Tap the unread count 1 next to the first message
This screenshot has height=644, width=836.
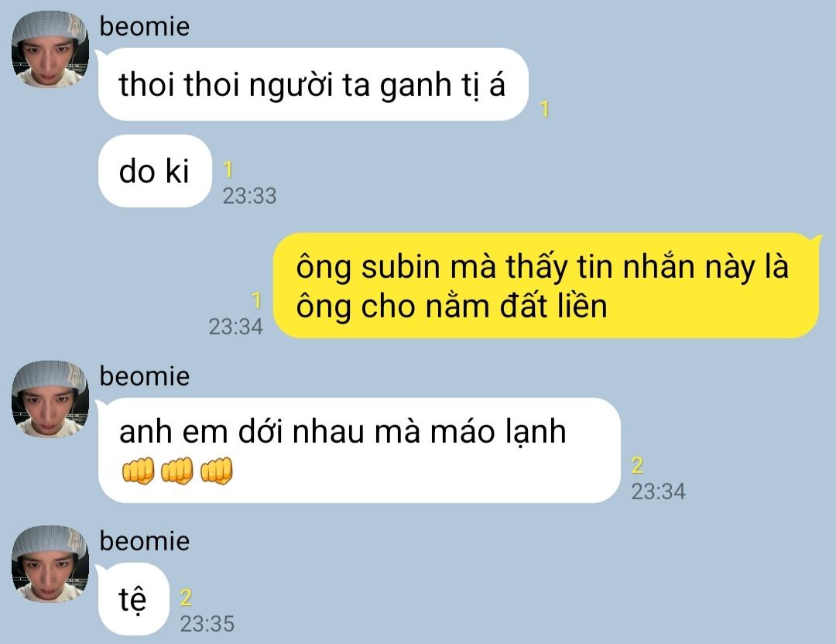click(544, 109)
